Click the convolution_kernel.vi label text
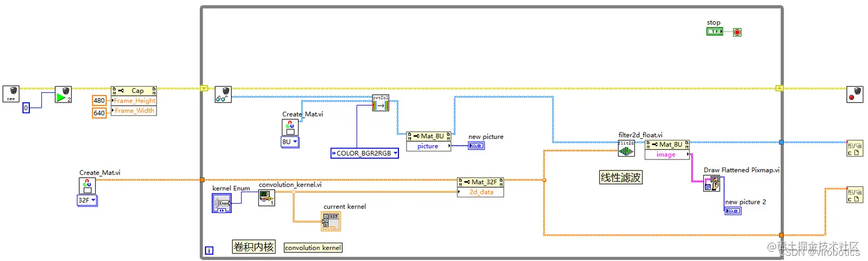 pyautogui.click(x=290, y=185)
